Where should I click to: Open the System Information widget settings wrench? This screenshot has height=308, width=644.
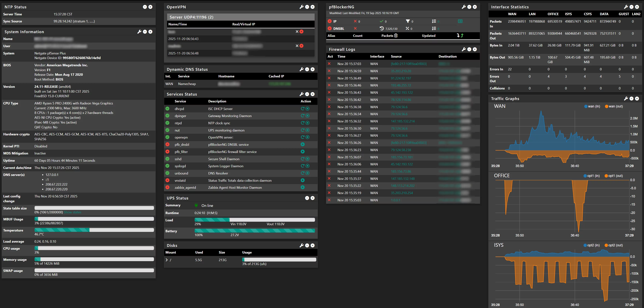[139, 31]
